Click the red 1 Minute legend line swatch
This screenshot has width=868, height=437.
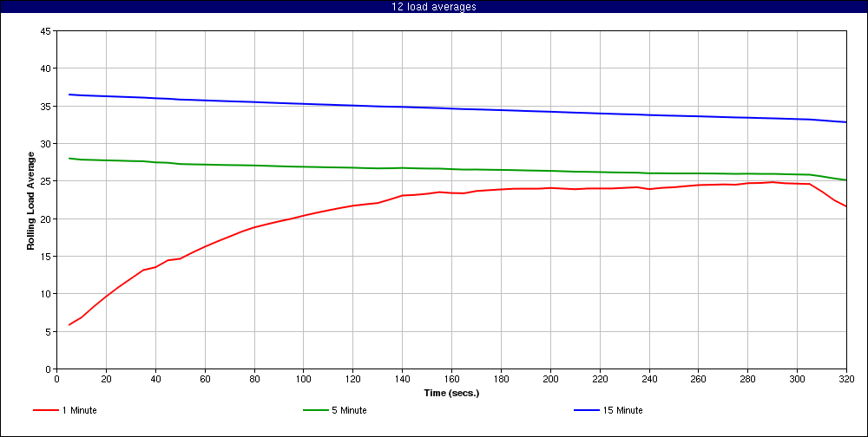[x=46, y=410]
